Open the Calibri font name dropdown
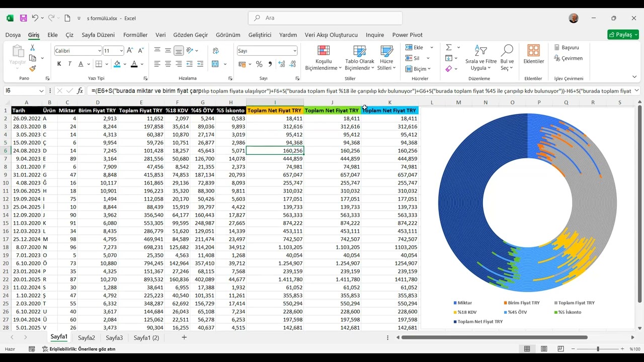The height and width of the screenshot is (362, 644). pos(99,51)
